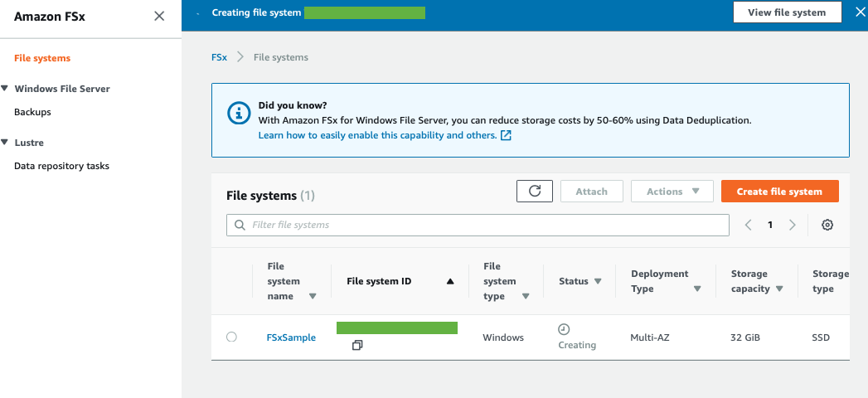Copy the file system ID icon

click(357, 345)
